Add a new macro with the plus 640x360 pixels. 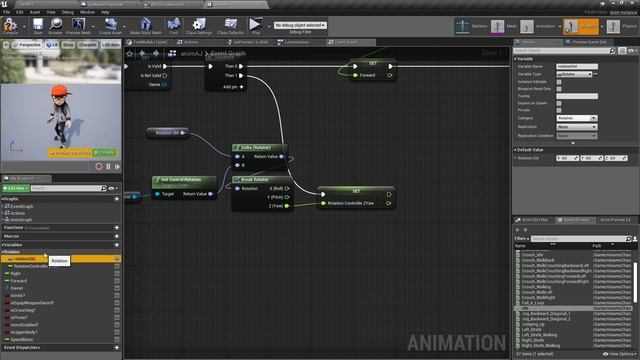click(117, 236)
